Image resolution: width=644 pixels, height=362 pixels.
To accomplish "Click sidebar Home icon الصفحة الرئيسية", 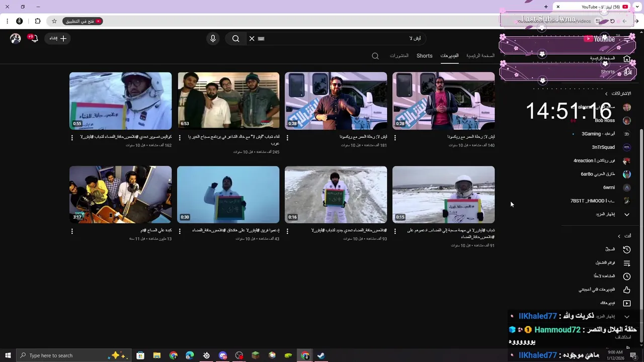I will tap(627, 59).
